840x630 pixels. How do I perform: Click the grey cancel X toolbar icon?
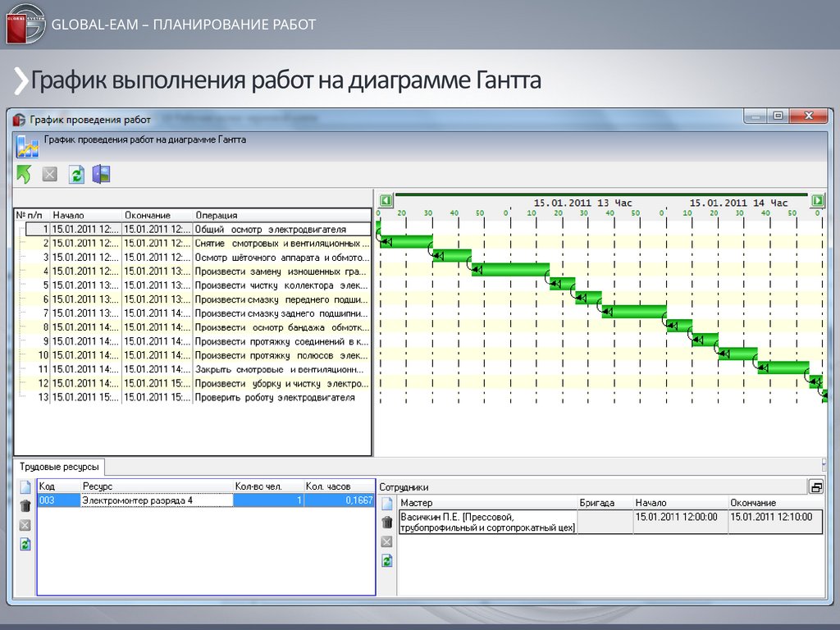tap(50, 174)
